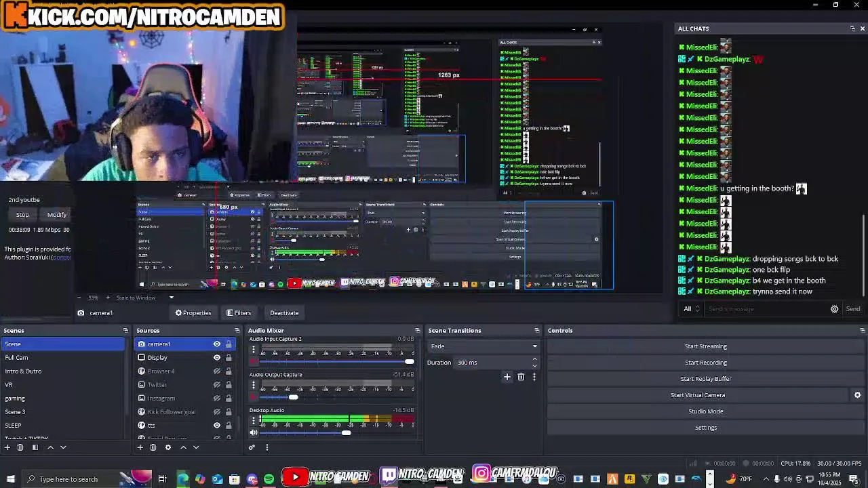Open transition properties three-dot menu
868x488 pixels.
click(x=534, y=377)
